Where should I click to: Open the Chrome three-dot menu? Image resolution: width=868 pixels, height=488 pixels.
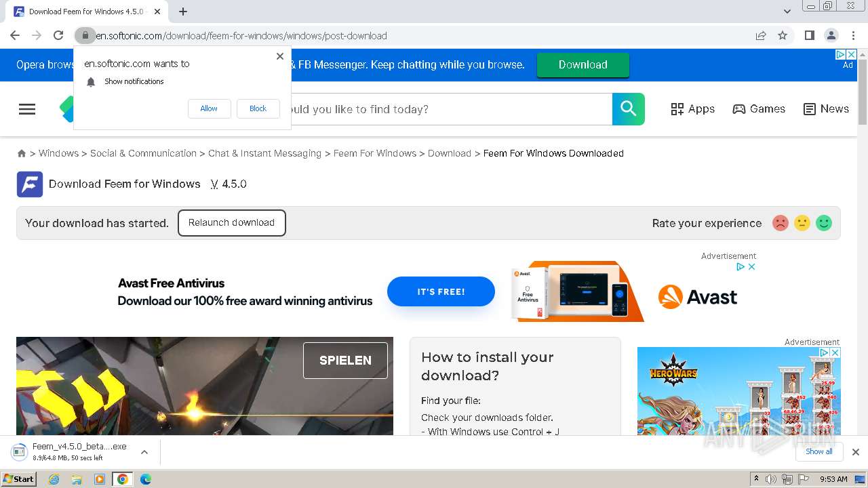point(853,35)
